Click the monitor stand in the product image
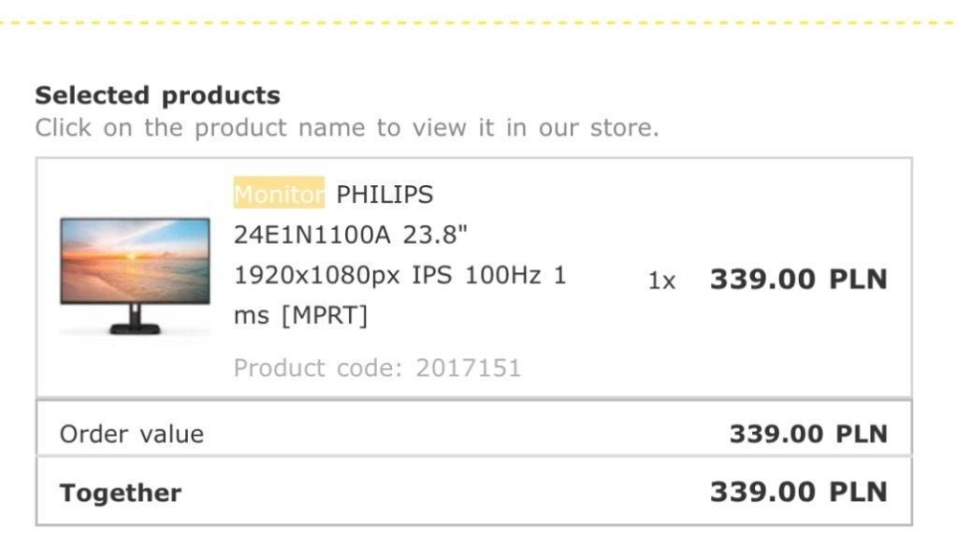 click(x=135, y=320)
